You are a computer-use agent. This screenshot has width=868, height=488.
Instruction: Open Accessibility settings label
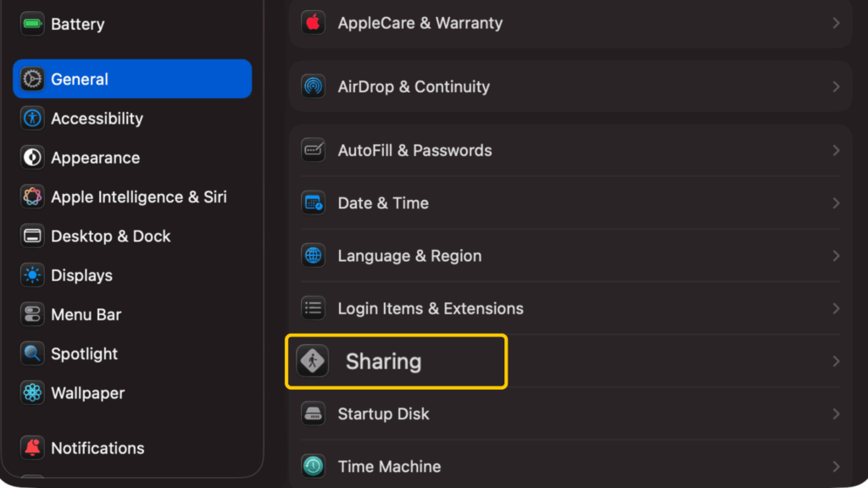coord(97,119)
